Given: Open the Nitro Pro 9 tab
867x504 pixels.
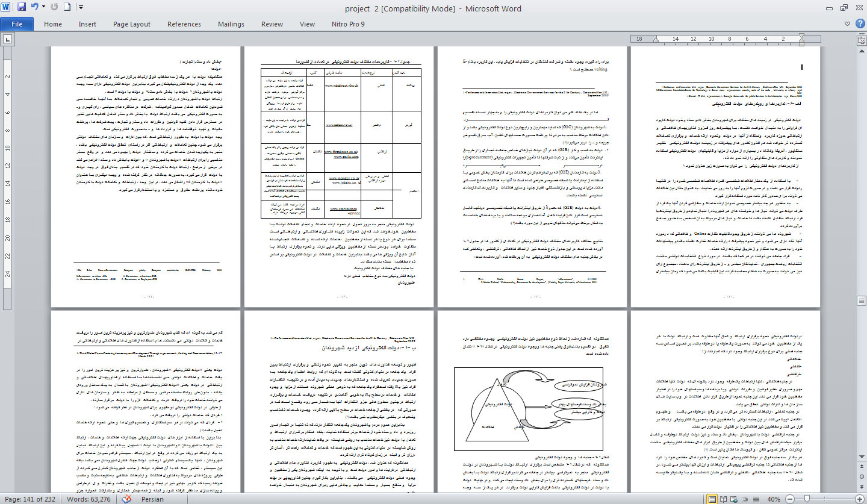Looking at the screenshot, I should [x=347, y=24].
